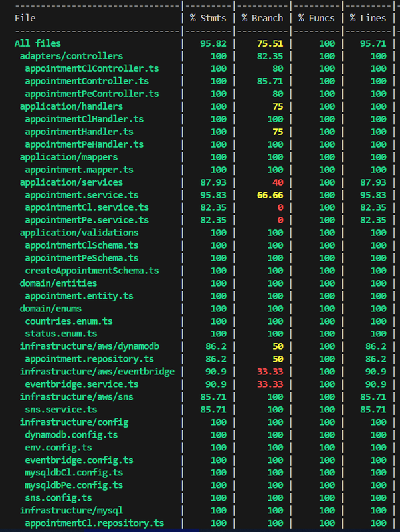Click appointment.service.ts file name
The width and height of the screenshot is (400, 532).
82,195
